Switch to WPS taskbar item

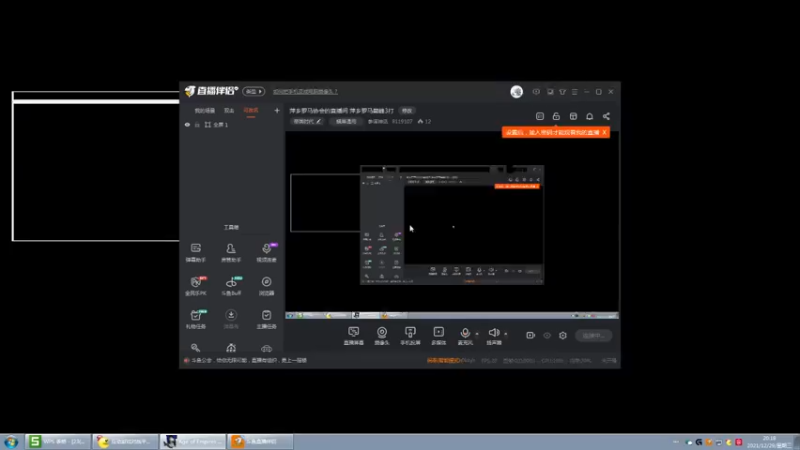click(x=58, y=441)
